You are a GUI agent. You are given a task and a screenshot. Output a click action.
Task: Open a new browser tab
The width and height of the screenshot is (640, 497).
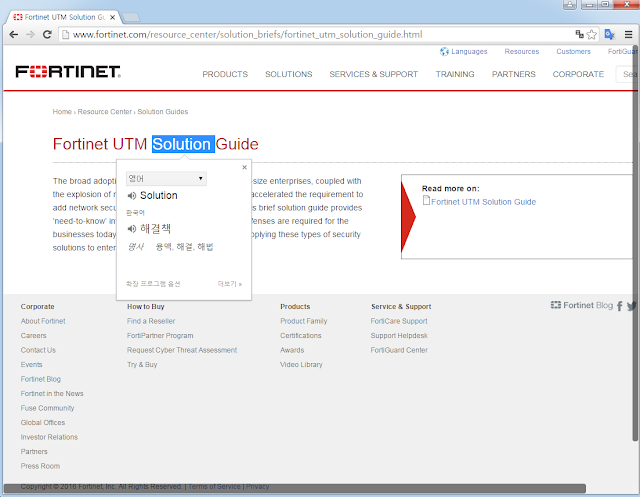coord(131,17)
